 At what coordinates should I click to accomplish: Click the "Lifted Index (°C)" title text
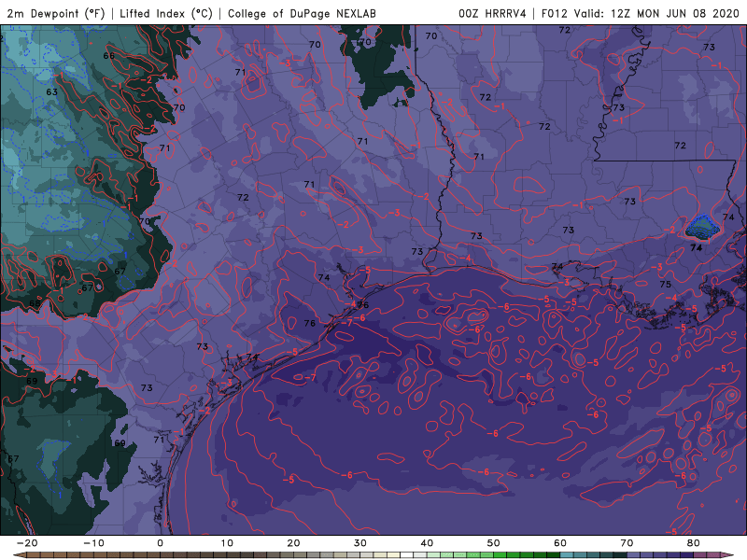pyautogui.click(x=166, y=13)
